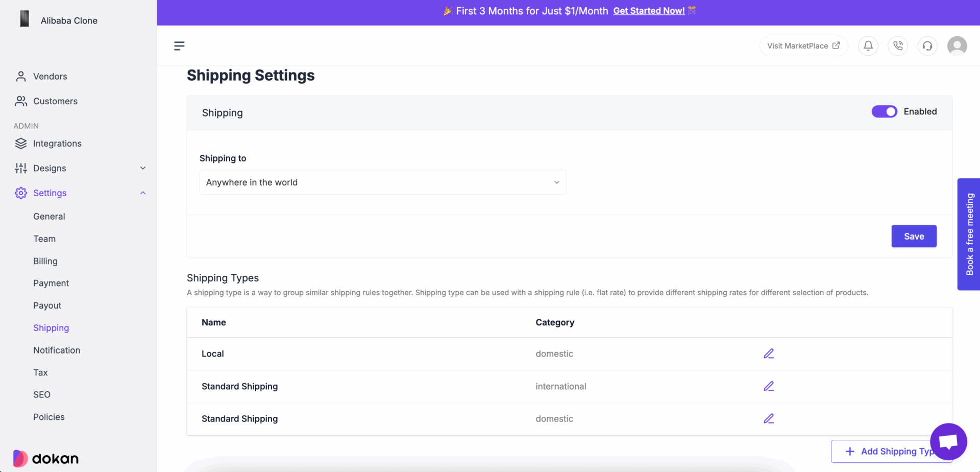Open Vendors in the sidebar

pos(50,76)
